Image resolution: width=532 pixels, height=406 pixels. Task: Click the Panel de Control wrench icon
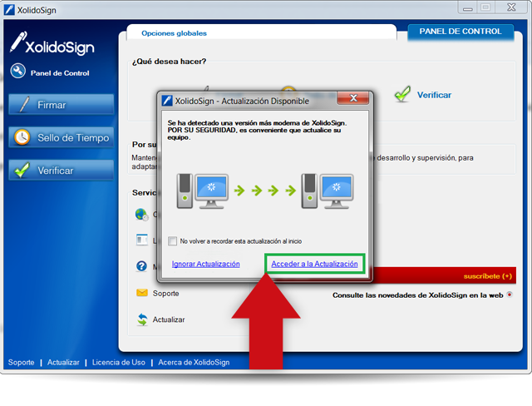(18, 72)
